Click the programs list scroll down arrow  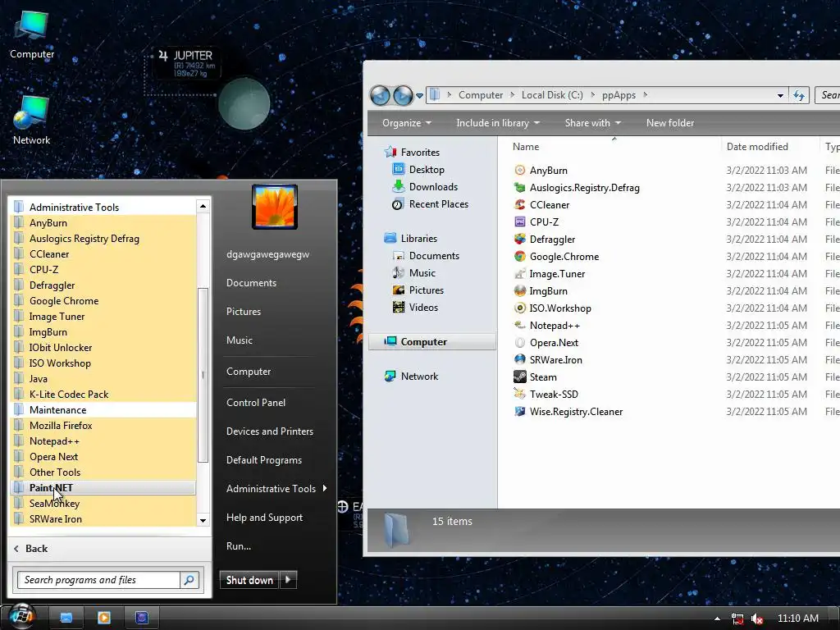click(203, 520)
